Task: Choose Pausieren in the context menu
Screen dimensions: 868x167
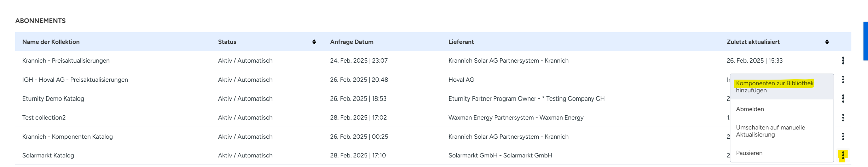Action: 749,153
